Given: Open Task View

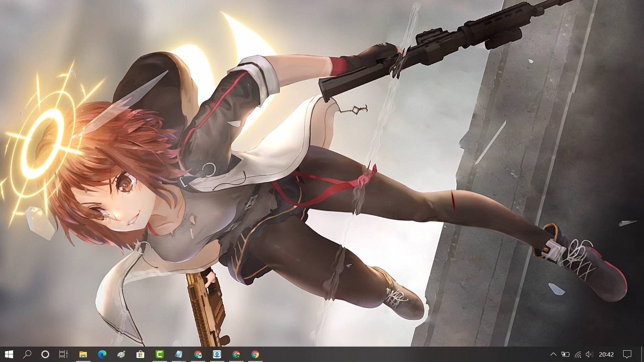Looking at the screenshot, I should tap(63, 354).
